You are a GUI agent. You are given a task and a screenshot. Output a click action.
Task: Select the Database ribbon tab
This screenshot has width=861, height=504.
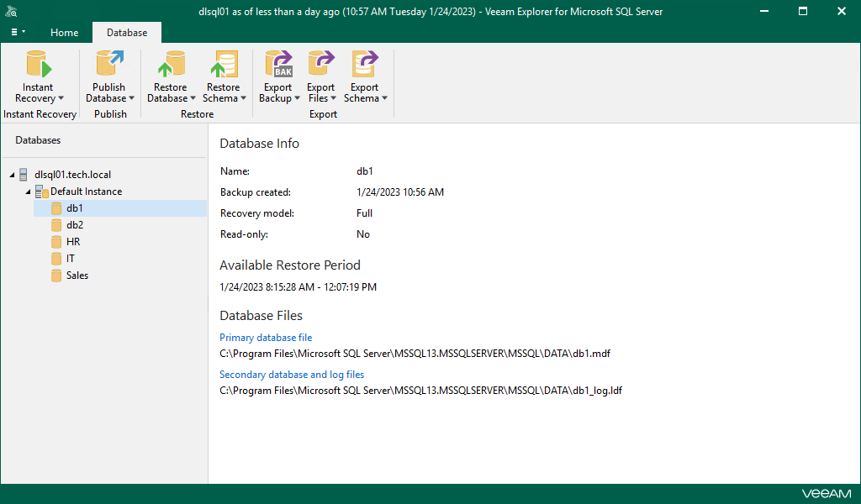tap(127, 33)
